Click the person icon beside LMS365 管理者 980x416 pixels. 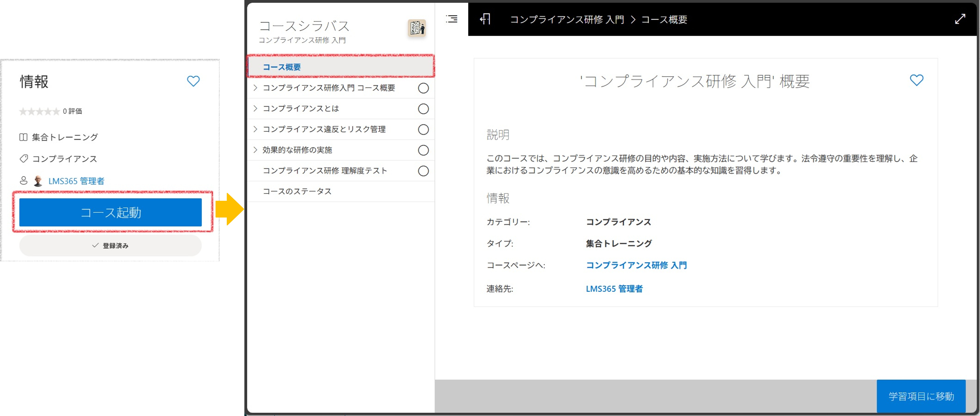point(24,181)
